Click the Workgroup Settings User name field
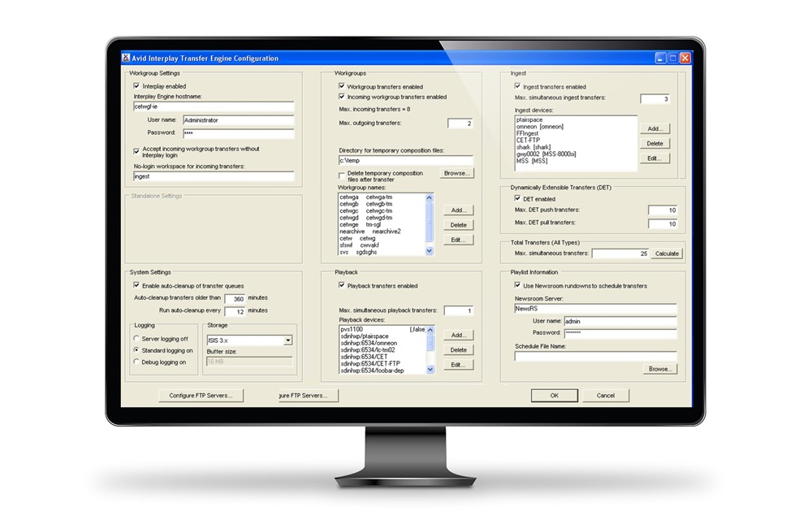This screenshot has height=516, width=812. [x=238, y=120]
